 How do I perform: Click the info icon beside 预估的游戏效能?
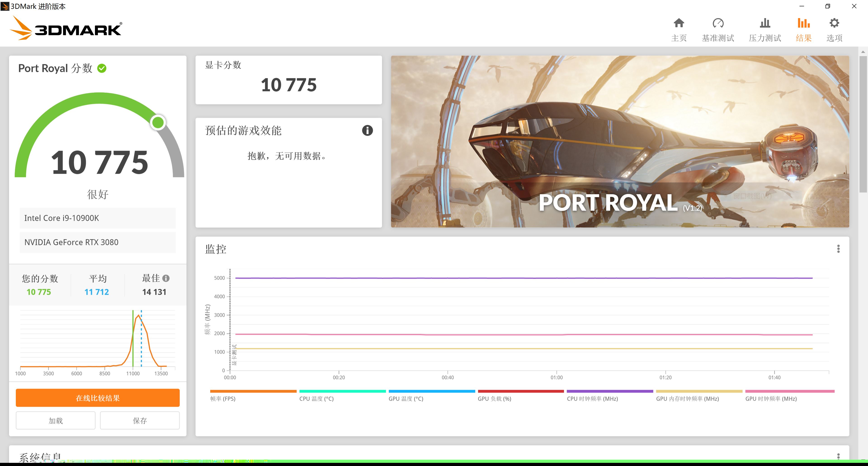coord(368,131)
